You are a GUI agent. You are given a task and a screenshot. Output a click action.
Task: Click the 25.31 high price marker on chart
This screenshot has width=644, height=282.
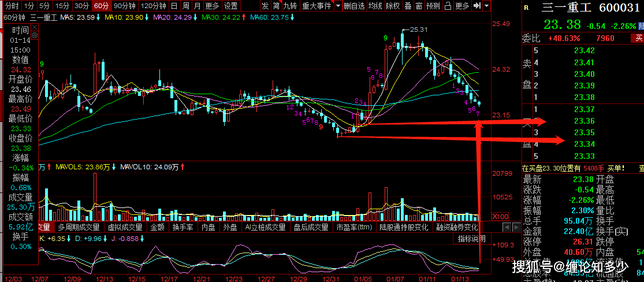click(418, 29)
